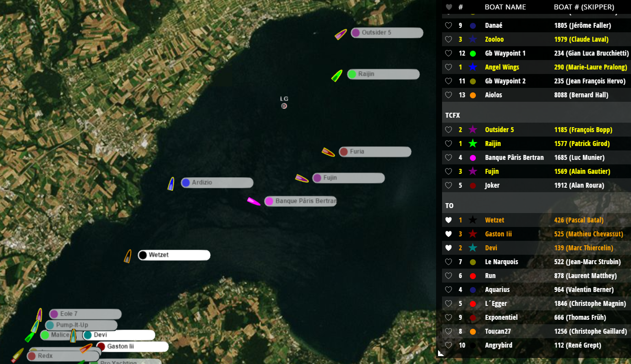The height and width of the screenshot is (364, 631).
Task: Select the green Raïjin boat marker
Action: (337, 75)
